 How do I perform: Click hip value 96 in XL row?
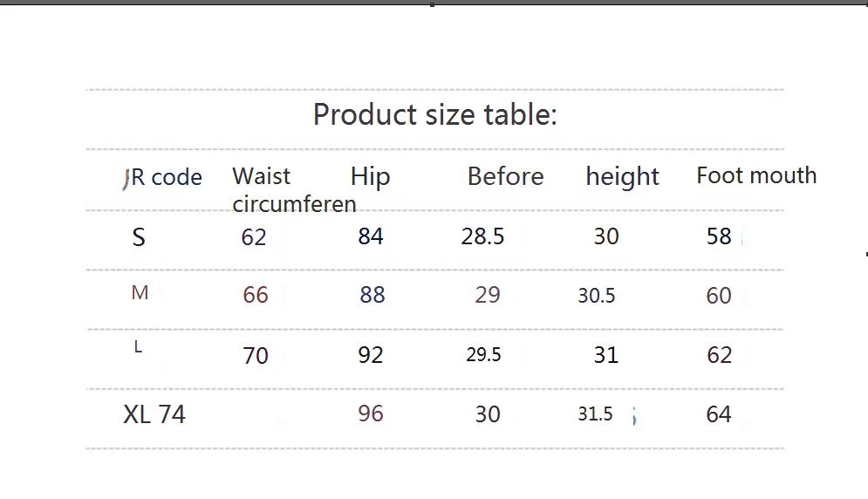click(x=371, y=414)
